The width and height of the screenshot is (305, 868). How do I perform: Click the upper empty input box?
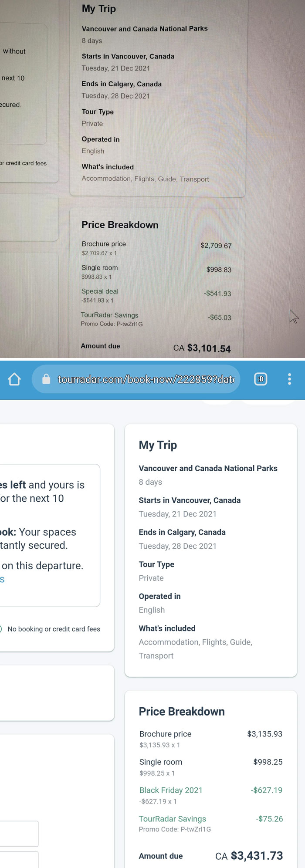(x=19, y=834)
